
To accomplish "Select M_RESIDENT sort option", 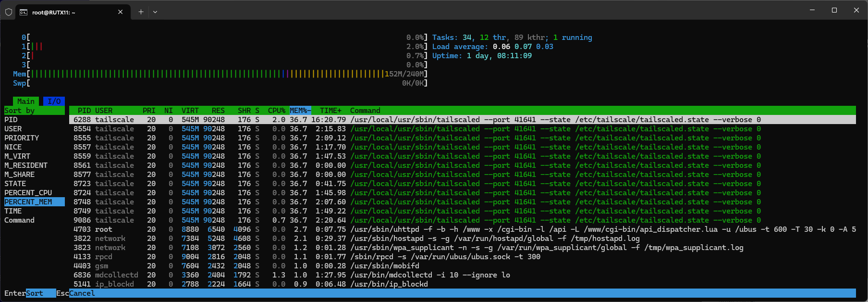I will pos(26,165).
